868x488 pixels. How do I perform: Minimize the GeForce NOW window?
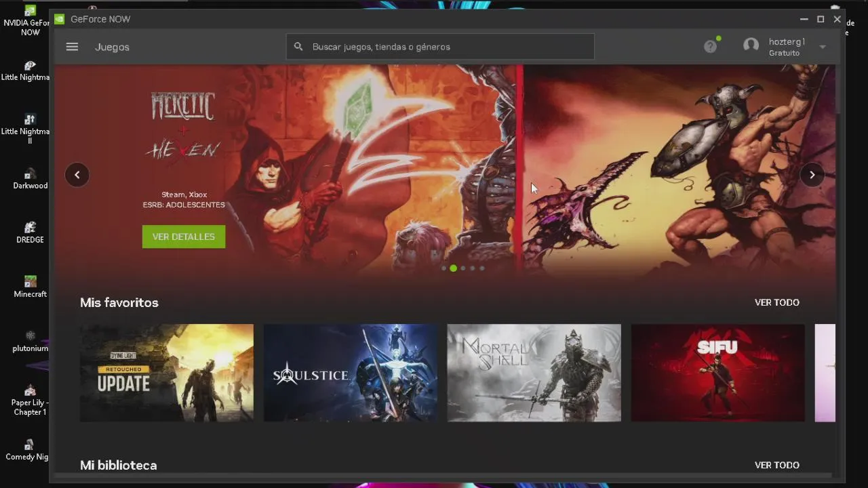coord(804,19)
